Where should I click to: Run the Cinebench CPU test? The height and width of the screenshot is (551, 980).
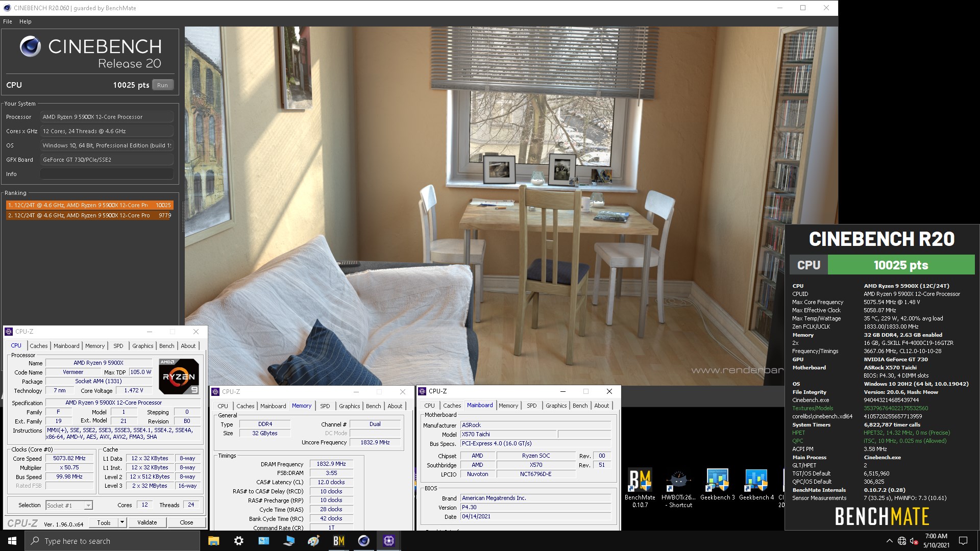(x=162, y=85)
